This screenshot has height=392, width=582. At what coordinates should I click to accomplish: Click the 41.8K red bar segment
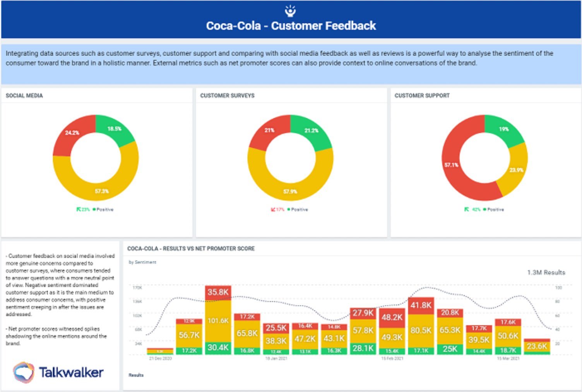(421, 305)
